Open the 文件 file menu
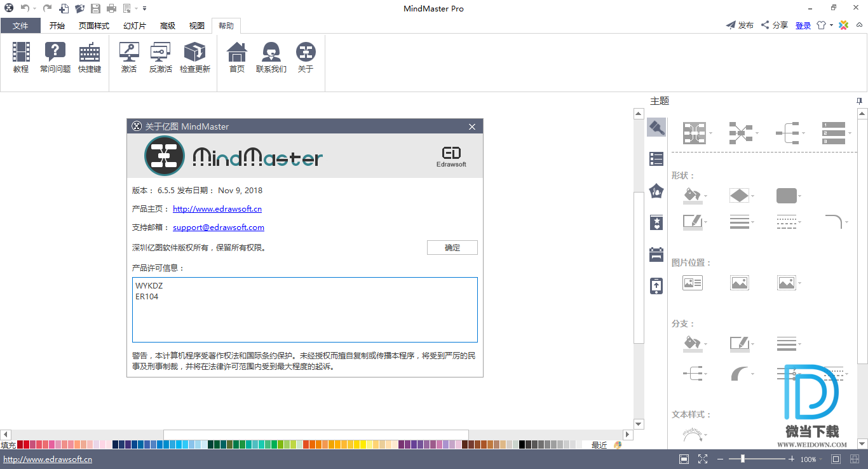 point(20,25)
